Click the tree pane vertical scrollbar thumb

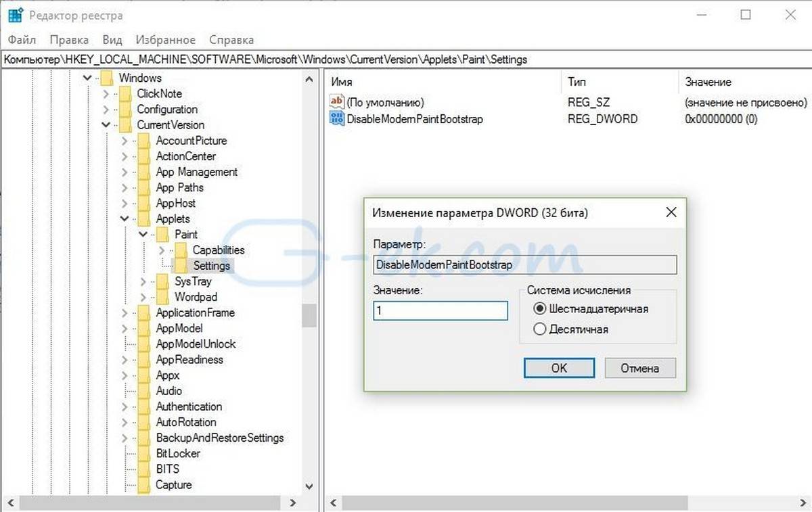tap(309, 315)
